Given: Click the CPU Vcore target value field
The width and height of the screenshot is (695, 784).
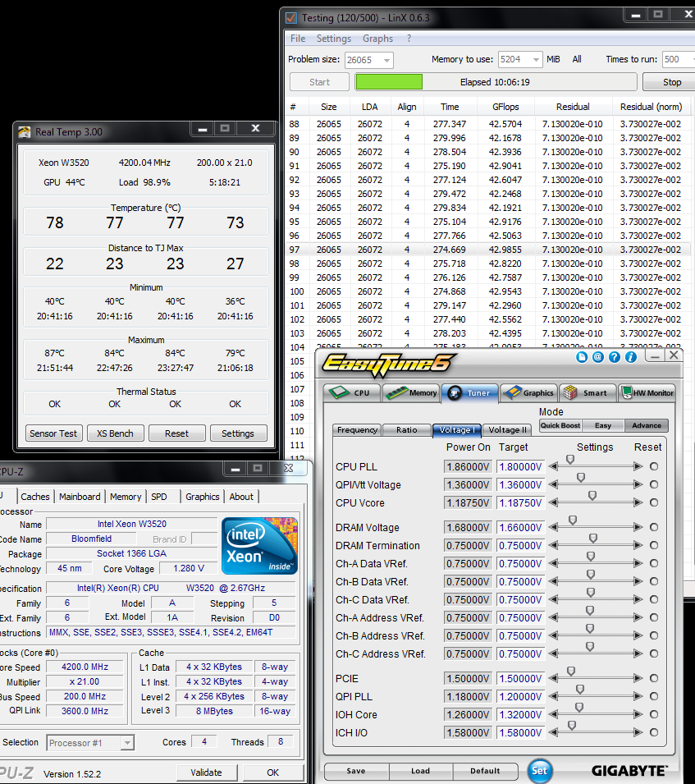Looking at the screenshot, I should [x=519, y=503].
